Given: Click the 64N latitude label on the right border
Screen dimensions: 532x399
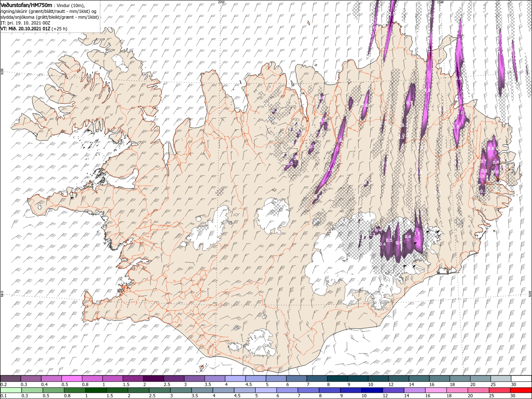Looking at the screenshot, I should point(530,294).
